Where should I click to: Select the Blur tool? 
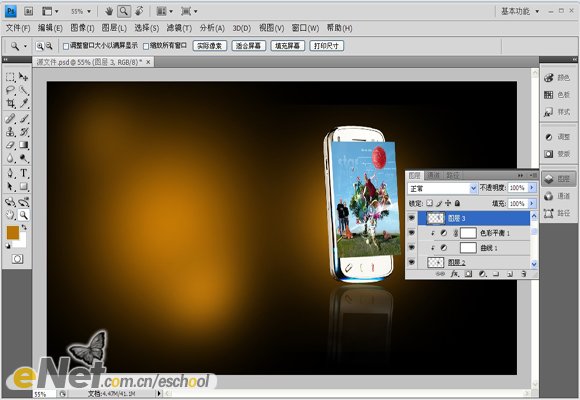[10, 158]
